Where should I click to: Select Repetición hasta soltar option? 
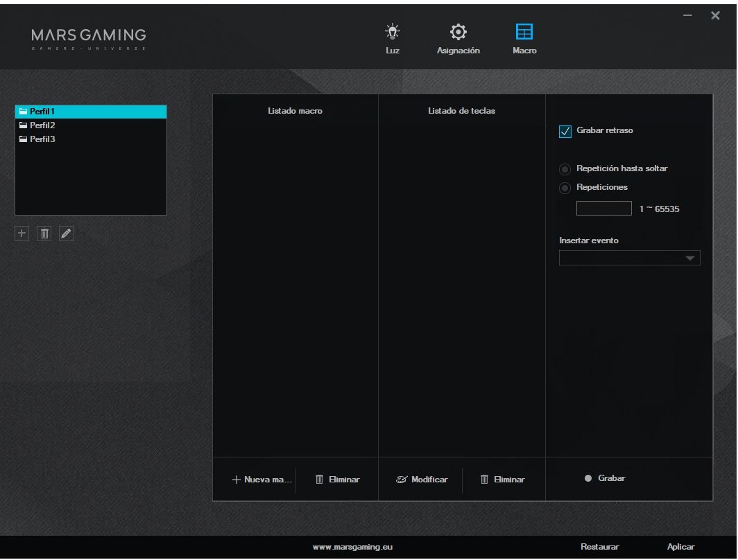(565, 169)
